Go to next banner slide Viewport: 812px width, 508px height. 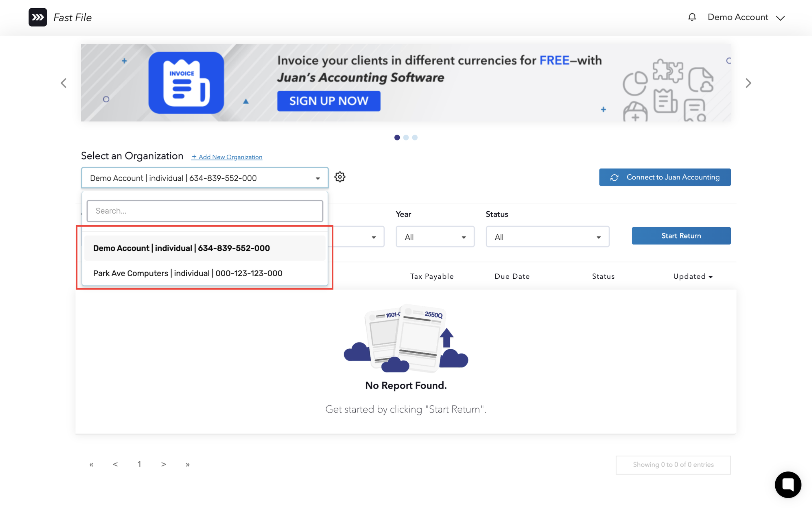748,83
